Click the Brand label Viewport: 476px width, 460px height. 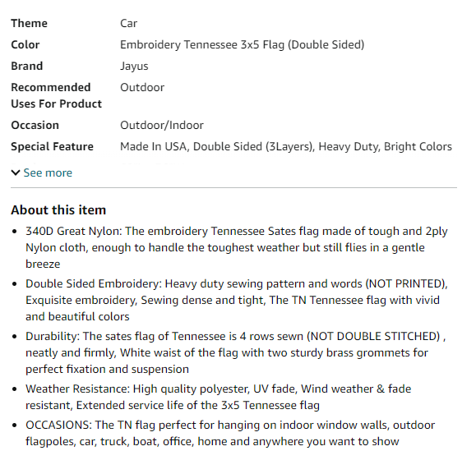[26, 66]
